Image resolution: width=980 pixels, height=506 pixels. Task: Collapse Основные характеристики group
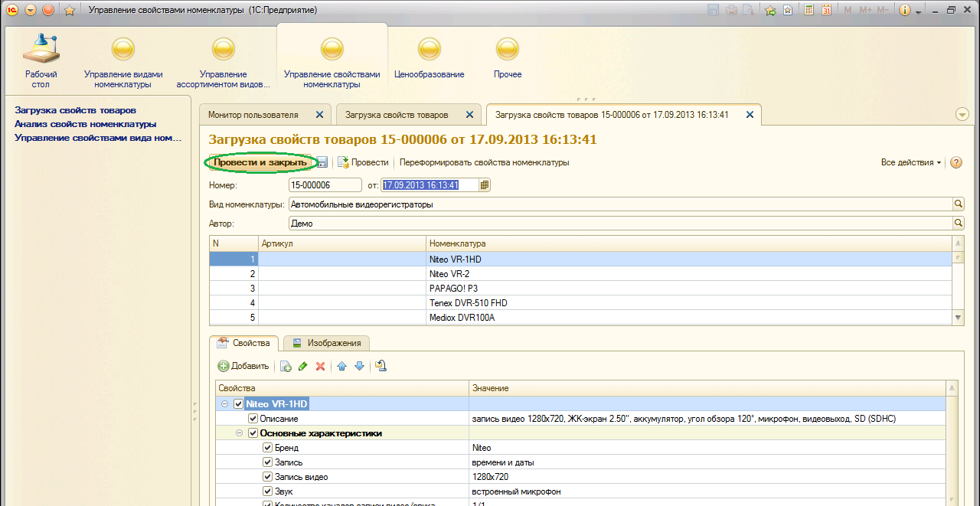pos(240,433)
